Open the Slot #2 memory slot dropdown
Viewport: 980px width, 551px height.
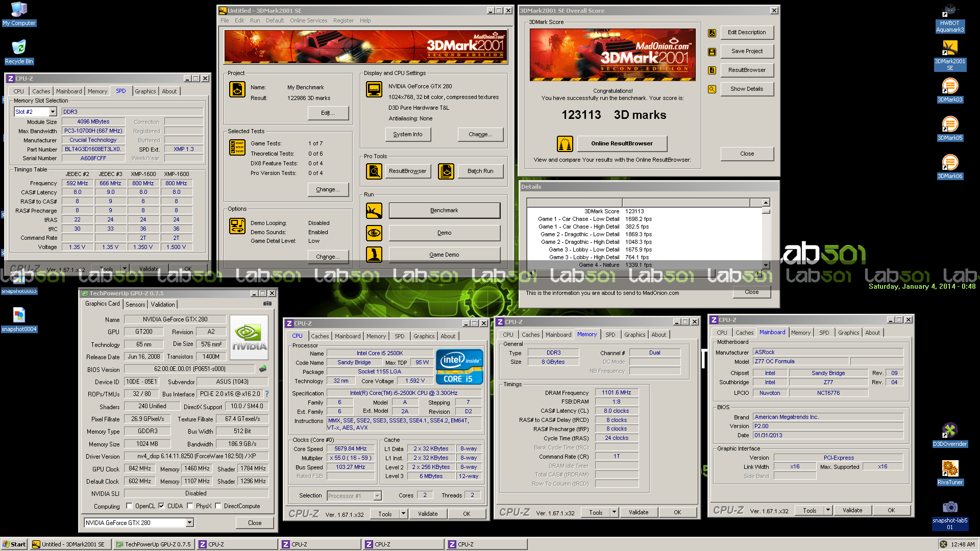[53, 112]
